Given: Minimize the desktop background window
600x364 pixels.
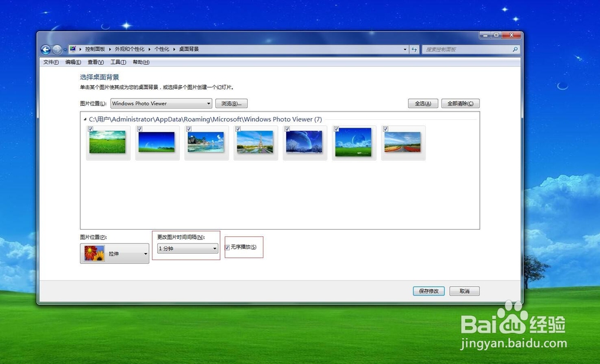Looking at the screenshot, I should coord(485,35).
